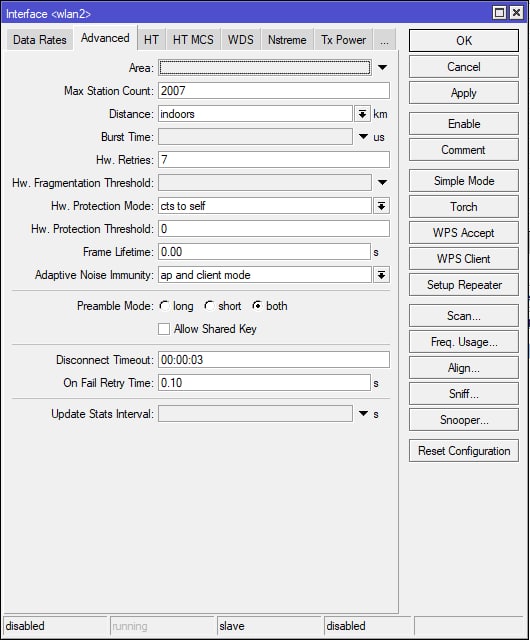Click the Burst Time input field
This screenshot has width=530, height=640.
click(x=255, y=137)
